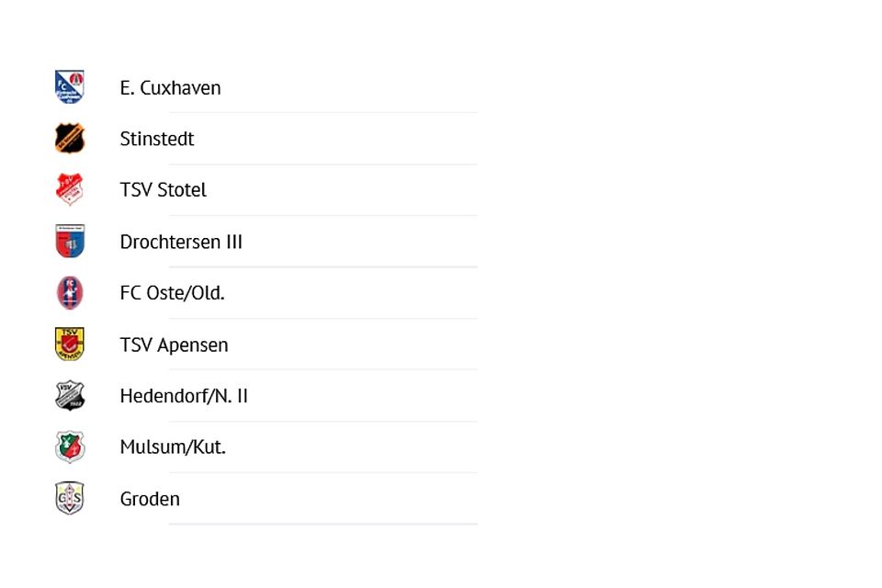The height and width of the screenshot is (588, 882).
Task: Click the divider line beneath Groden
Action: tap(322, 524)
